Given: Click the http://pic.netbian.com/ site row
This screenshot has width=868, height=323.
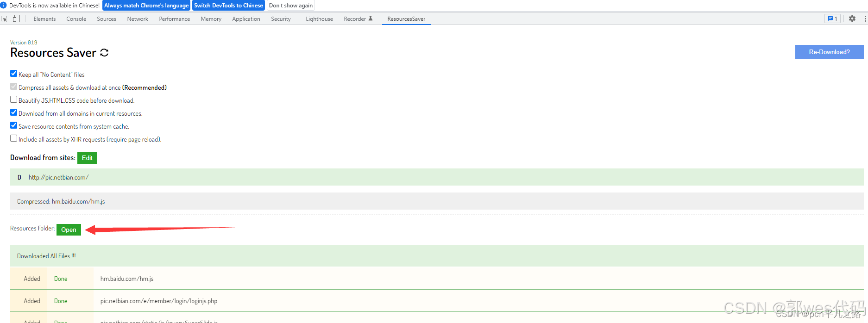Looking at the screenshot, I should click(437, 177).
